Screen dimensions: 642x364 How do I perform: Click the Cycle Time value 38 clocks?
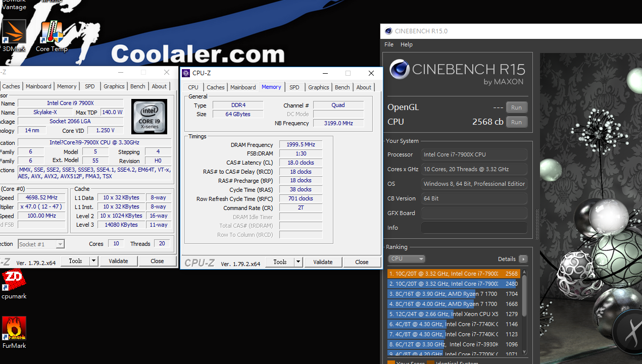(x=301, y=190)
